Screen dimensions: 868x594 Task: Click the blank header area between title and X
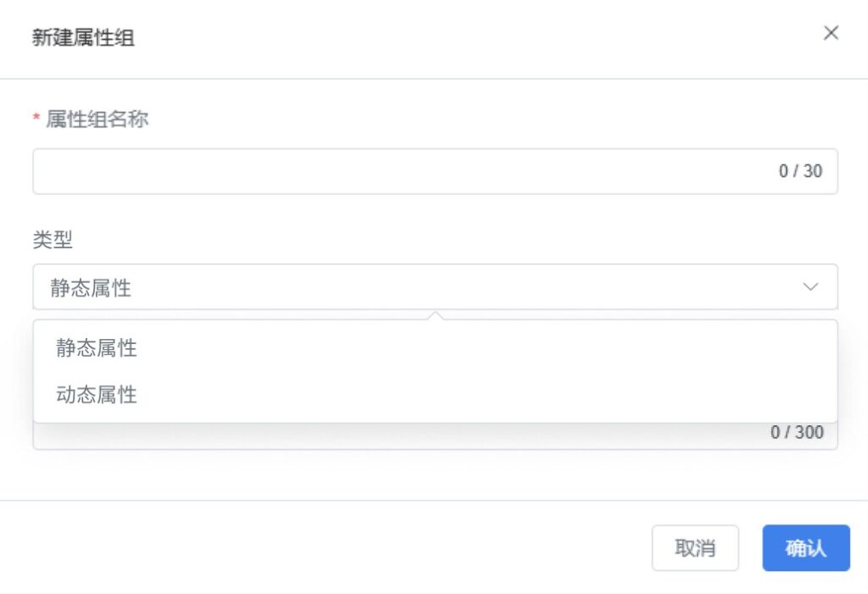pos(475,37)
